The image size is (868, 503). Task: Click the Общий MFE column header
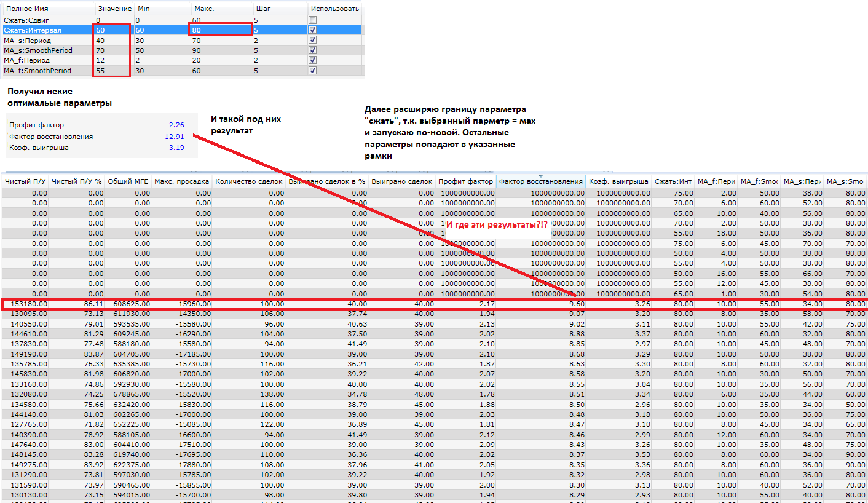(128, 181)
